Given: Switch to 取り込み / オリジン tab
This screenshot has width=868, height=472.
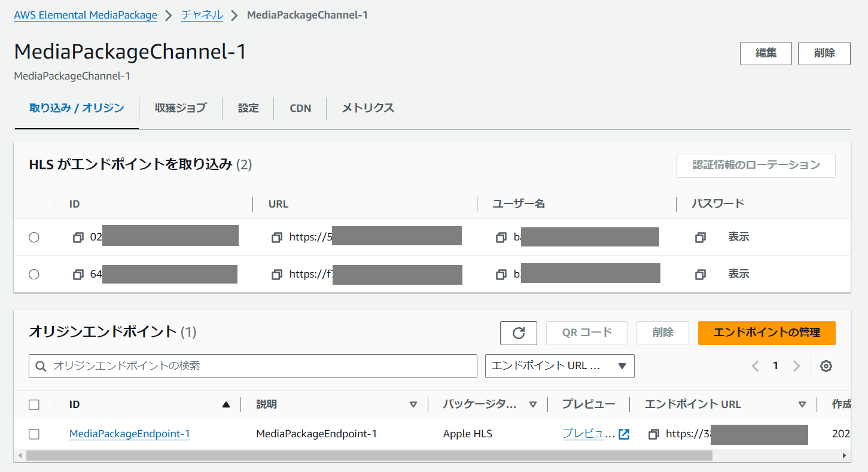Looking at the screenshot, I should click(x=77, y=108).
